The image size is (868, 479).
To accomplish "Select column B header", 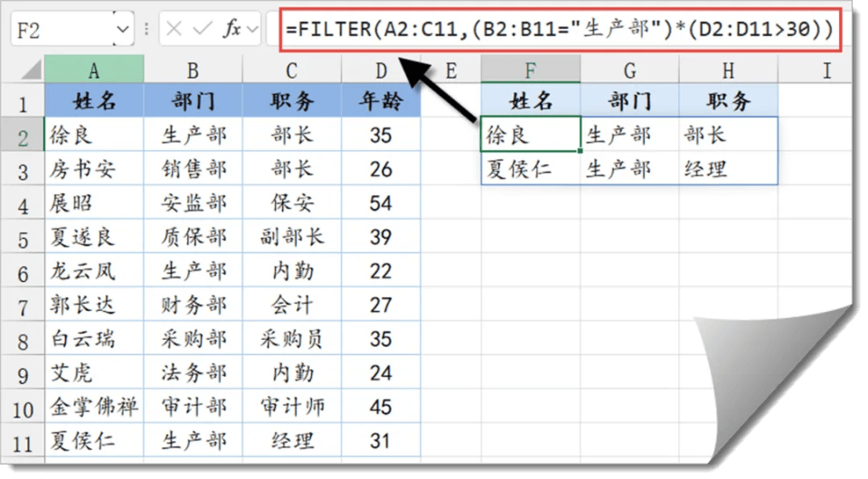I will (x=193, y=70).
